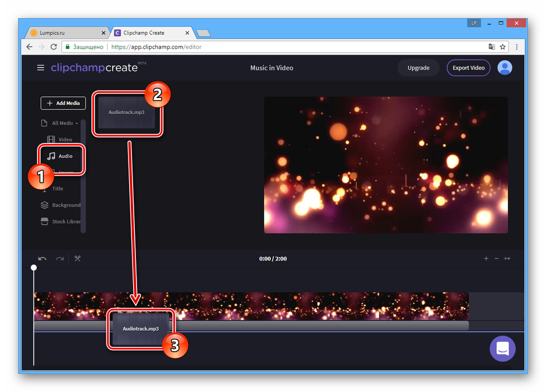Image resolution: width=546 pixels, height=392 pixels.
Task: Select the scissors split tool
Action: tap(77, 258)
